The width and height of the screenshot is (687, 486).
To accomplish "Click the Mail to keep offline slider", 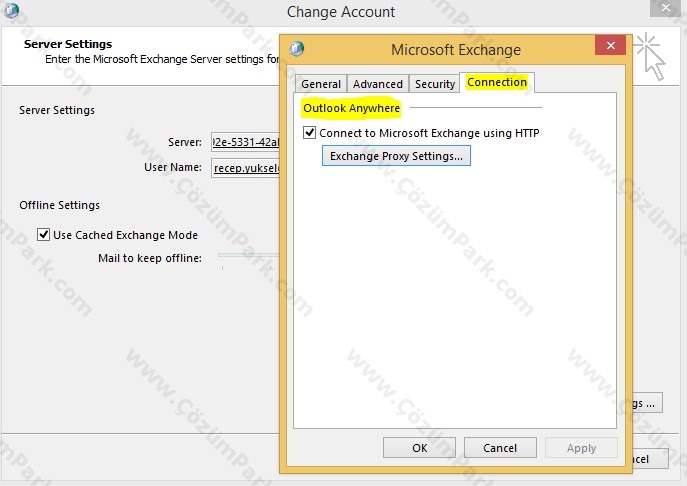I will click(248, 255).
